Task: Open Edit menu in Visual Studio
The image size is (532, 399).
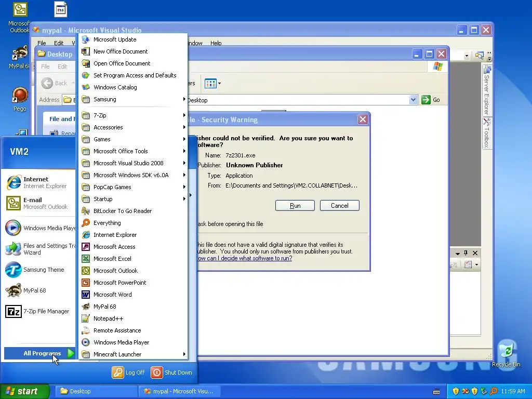Action: tap(59, 43)
